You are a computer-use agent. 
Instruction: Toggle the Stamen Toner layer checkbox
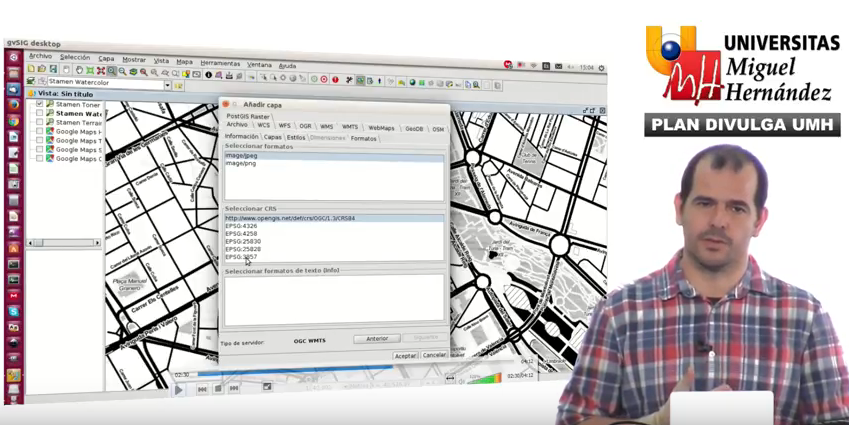point(40,104)
